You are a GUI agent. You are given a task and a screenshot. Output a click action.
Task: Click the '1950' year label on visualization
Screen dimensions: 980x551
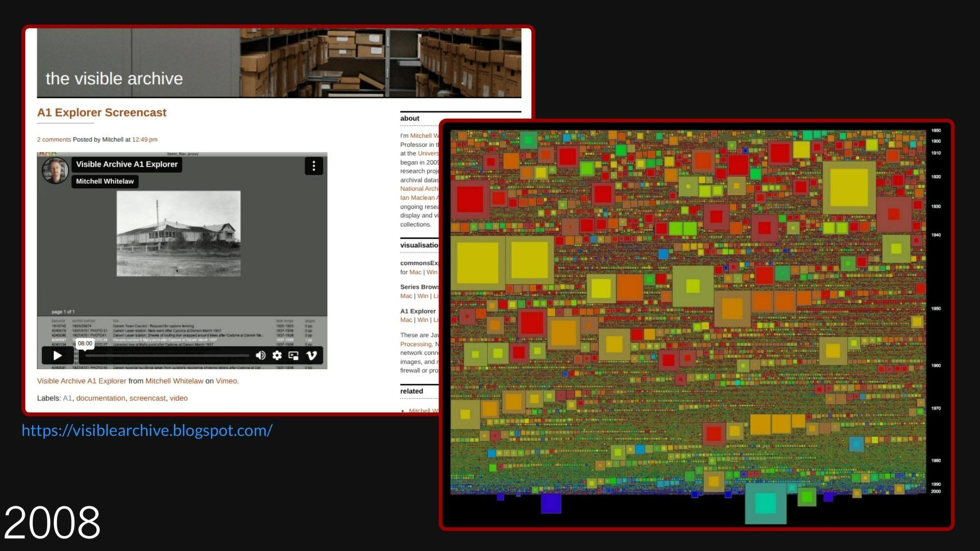[x=936, y=309]
